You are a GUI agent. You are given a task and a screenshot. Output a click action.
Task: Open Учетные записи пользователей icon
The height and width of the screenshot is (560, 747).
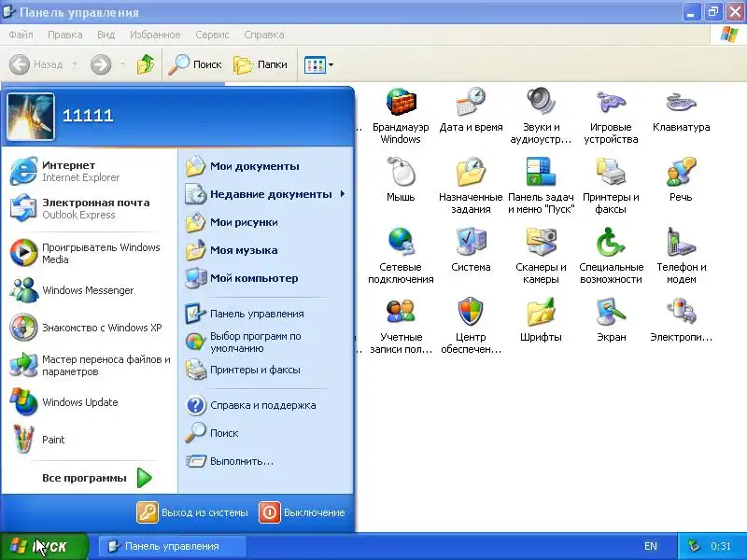click(x=401, y=326)
